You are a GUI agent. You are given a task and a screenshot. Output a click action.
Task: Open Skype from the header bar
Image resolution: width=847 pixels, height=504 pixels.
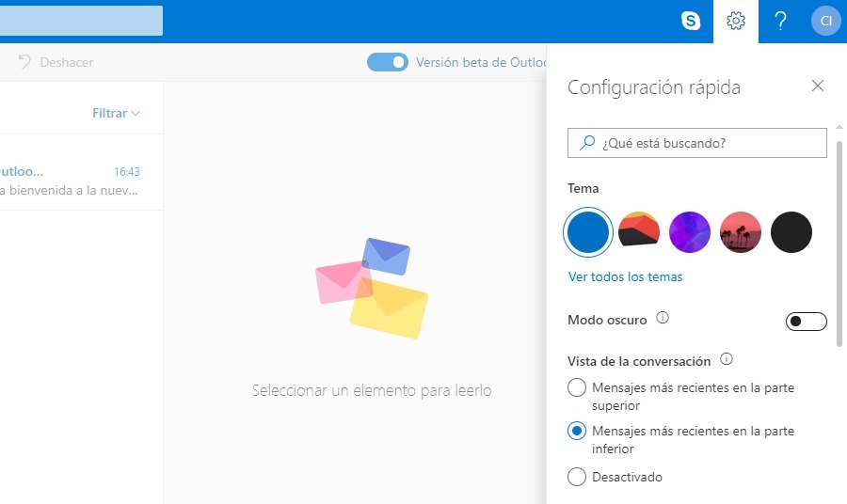[x=691, y=21]
